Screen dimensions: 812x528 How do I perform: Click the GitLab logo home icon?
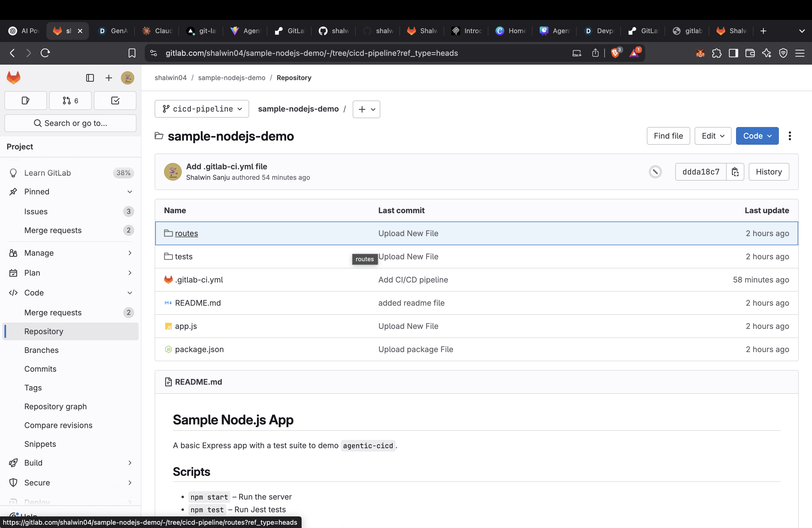click(x=14, y=78)
